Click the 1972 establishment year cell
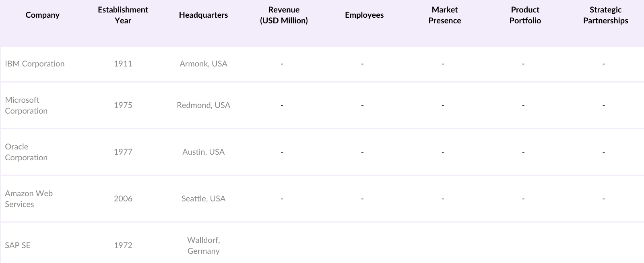The image size is (644, 263). (123, 245)
